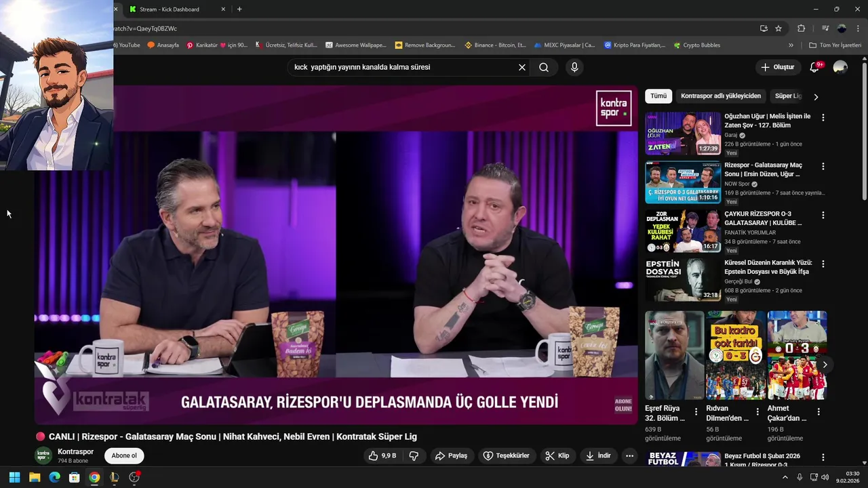Click the browser address bar URL

434,28
